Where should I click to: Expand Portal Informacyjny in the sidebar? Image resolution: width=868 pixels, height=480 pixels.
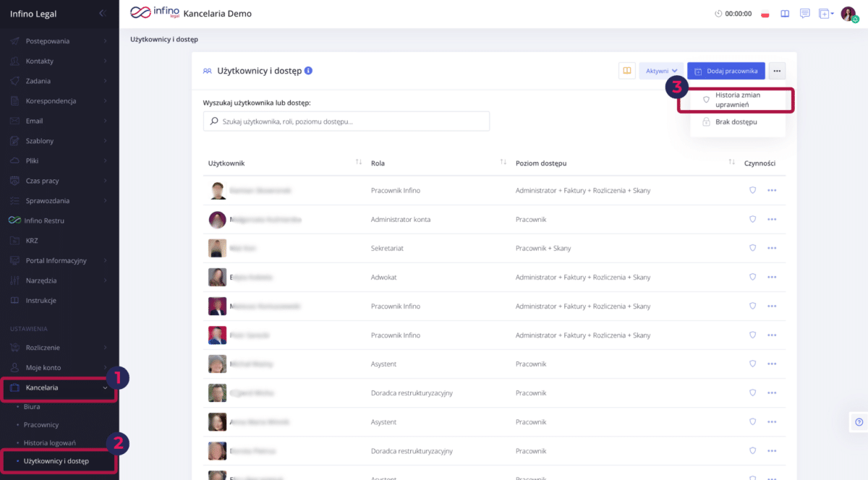(59, 260)
